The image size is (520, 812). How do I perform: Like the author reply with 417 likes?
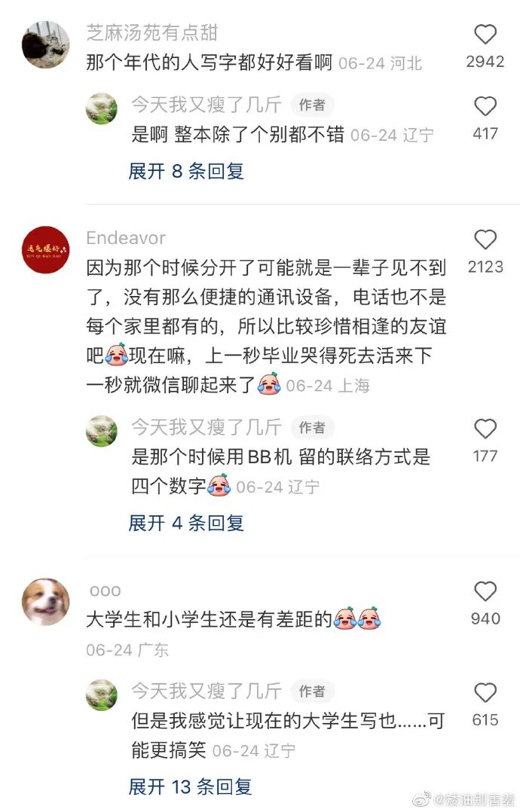point(485,106)
